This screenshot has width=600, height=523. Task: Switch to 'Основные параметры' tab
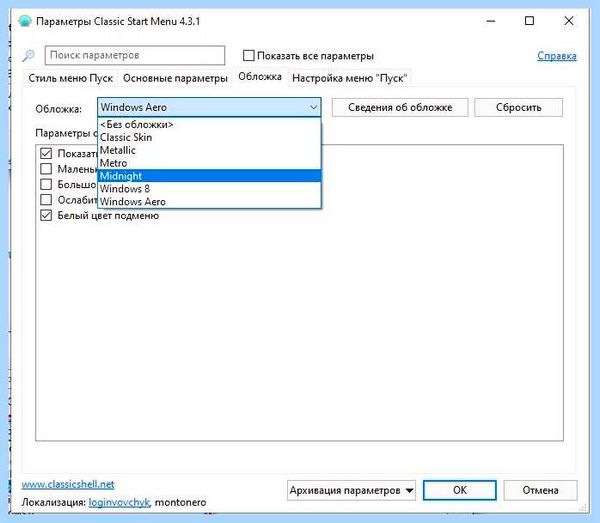tap(175, 78)
